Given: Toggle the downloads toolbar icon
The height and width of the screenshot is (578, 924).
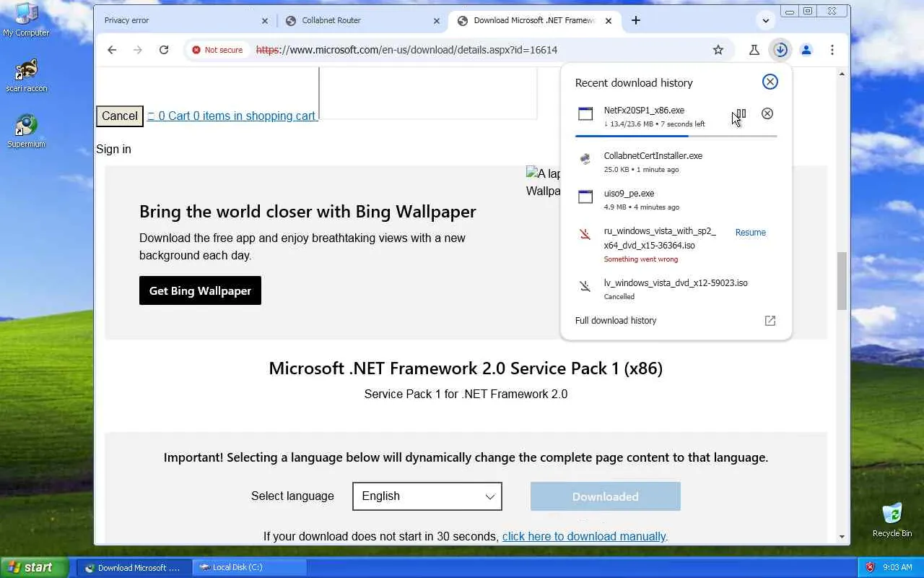Looking at the screenshot, I should pos(780,50).
